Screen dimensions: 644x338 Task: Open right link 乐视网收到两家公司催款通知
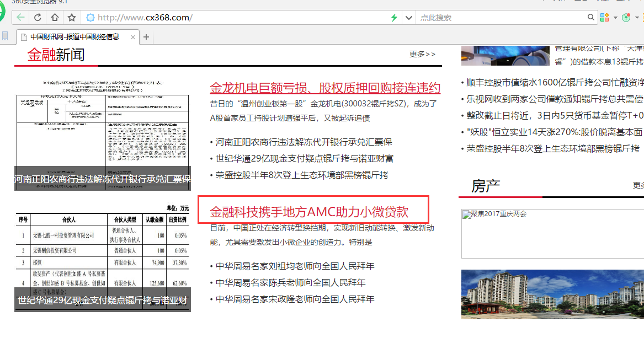pos(555,99)
